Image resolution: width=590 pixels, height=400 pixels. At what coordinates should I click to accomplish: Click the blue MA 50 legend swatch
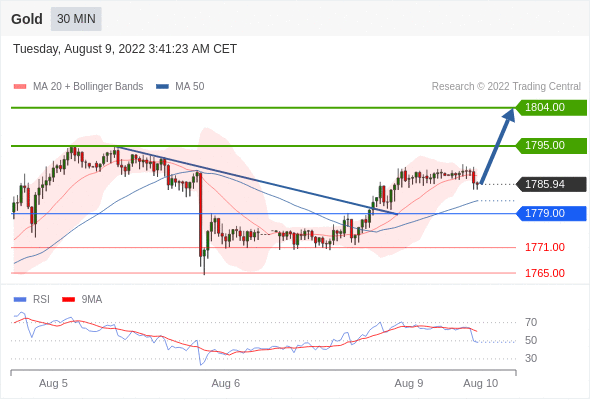163,87
